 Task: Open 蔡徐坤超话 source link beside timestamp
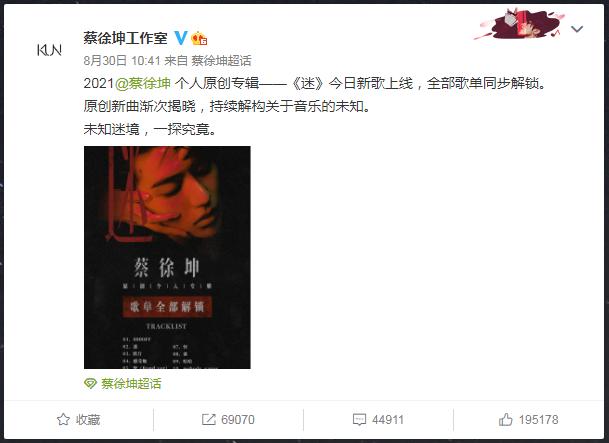(x=221, y=61)
